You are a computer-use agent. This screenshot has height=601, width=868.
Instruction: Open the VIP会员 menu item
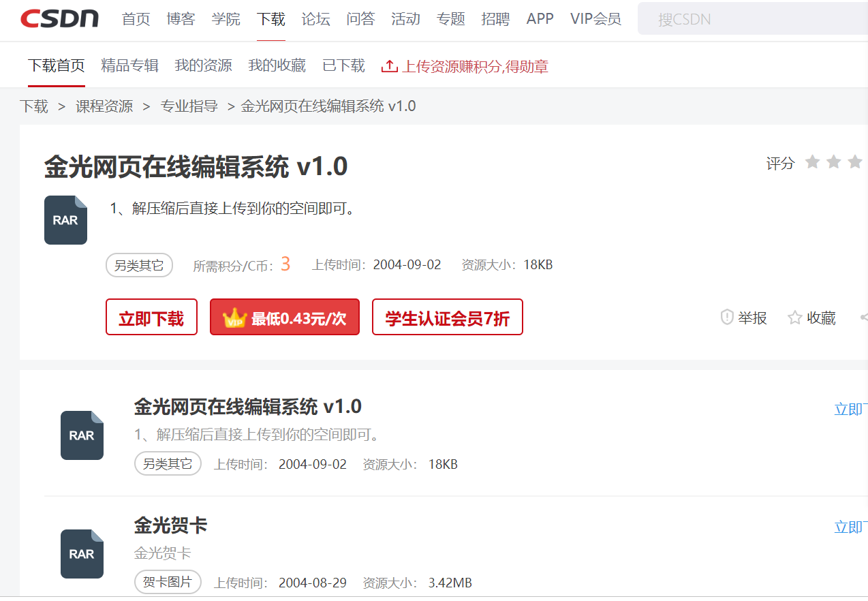tap(595, 19)
